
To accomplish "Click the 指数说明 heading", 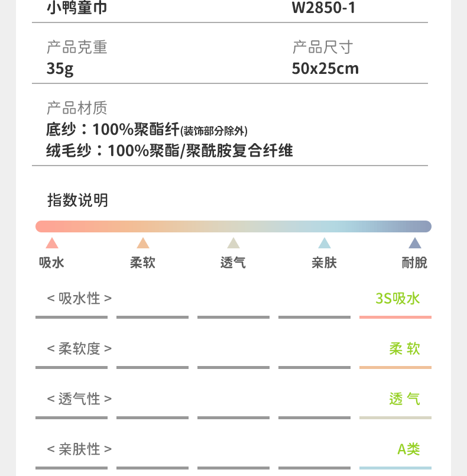I will click(77, 200).
